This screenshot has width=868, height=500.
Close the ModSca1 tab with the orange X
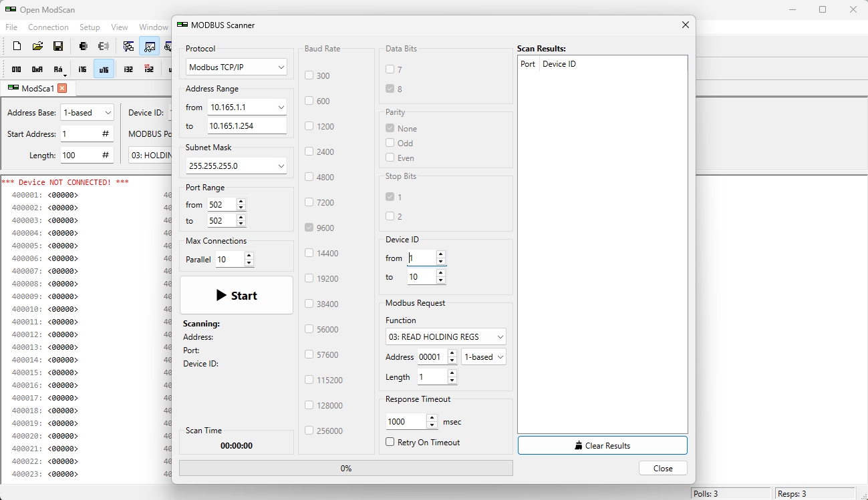click(62, 88)
